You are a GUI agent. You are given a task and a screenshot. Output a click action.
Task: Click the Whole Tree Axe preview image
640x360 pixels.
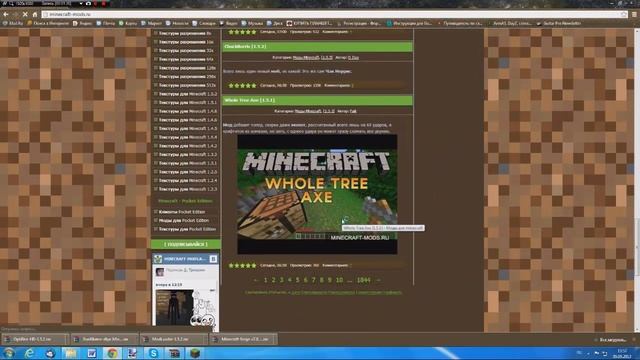point(317,195)
